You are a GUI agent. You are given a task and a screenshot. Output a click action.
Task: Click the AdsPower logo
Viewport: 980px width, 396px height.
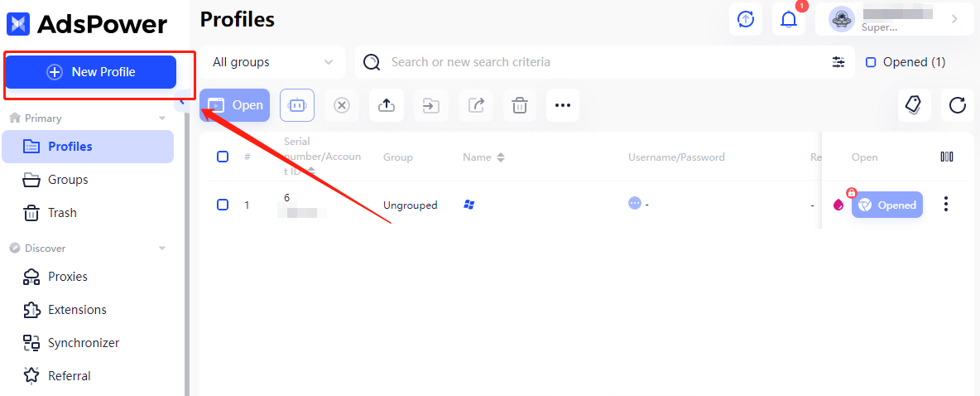(87, 24)
